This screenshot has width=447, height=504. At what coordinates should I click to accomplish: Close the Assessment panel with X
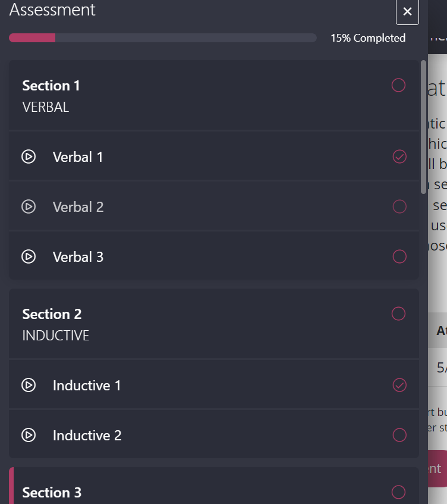pyautogui.click(x=407, y=11)
